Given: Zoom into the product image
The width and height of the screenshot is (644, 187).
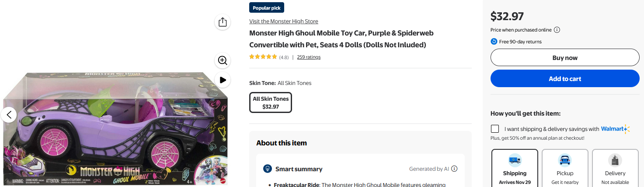Looking at the screenshot, I should 223,60.
